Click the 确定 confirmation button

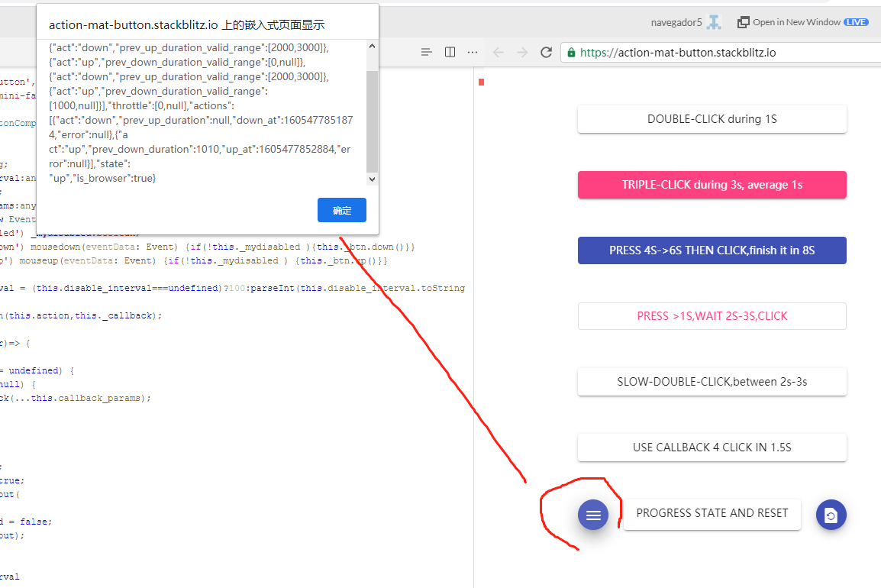(341, 210)
